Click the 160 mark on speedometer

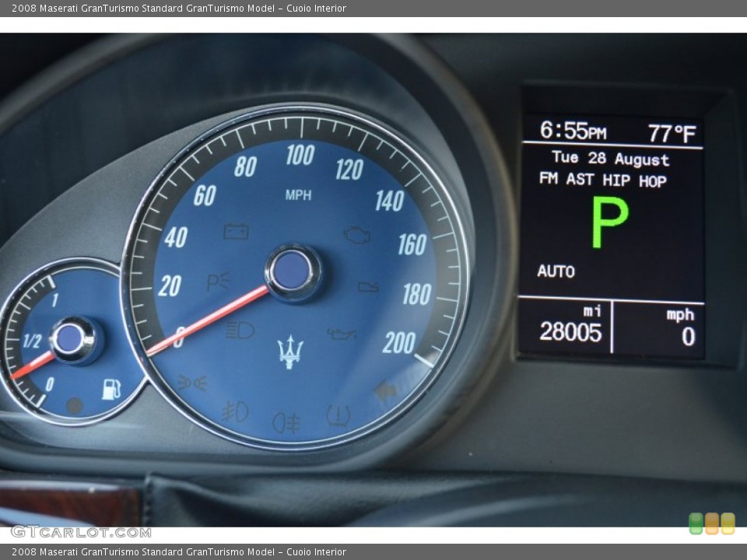[412, 245]
